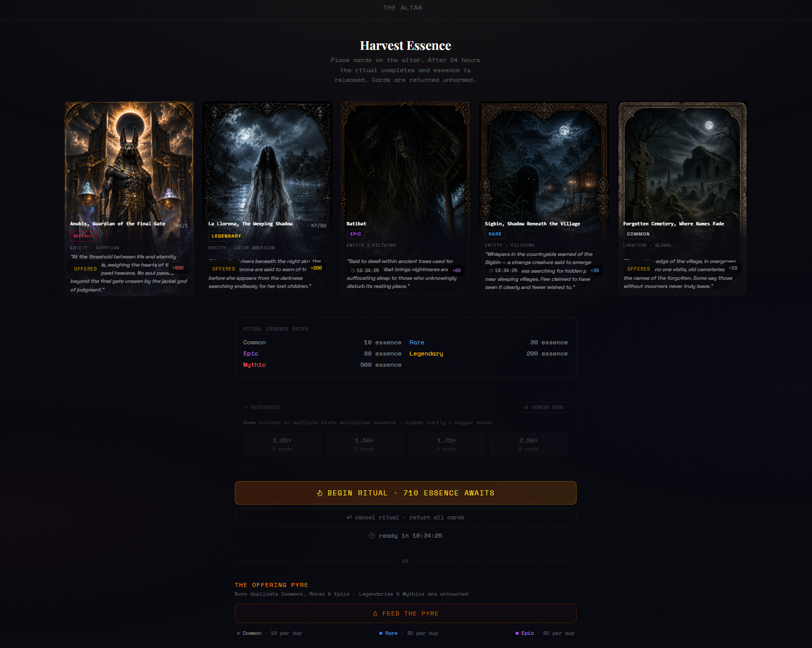
Task: Click the 1.50× three cards resonance tile
Action: tap(364, 444)
